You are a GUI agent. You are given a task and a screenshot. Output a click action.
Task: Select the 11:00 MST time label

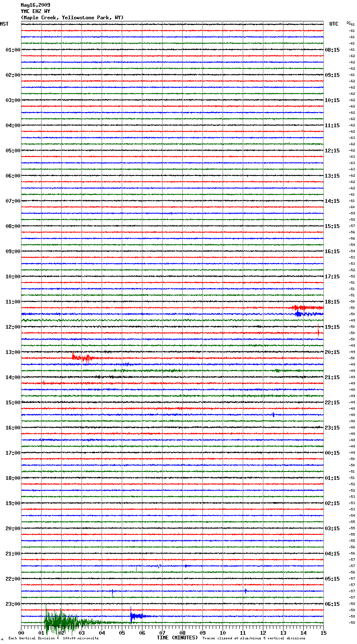[13, 302]
